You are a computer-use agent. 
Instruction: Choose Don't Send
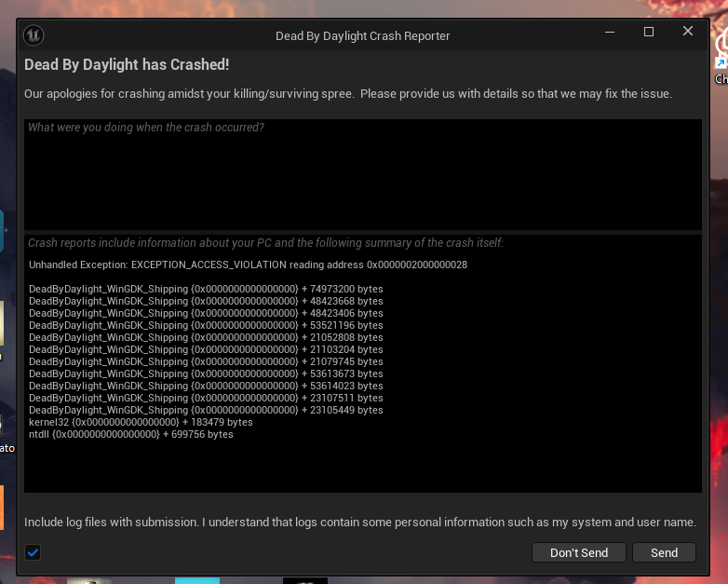[x=579, y=552]
